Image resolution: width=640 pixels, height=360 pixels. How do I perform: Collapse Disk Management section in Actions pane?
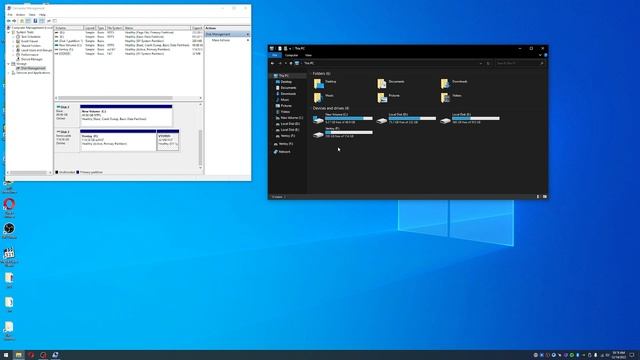tap(248, 34)
